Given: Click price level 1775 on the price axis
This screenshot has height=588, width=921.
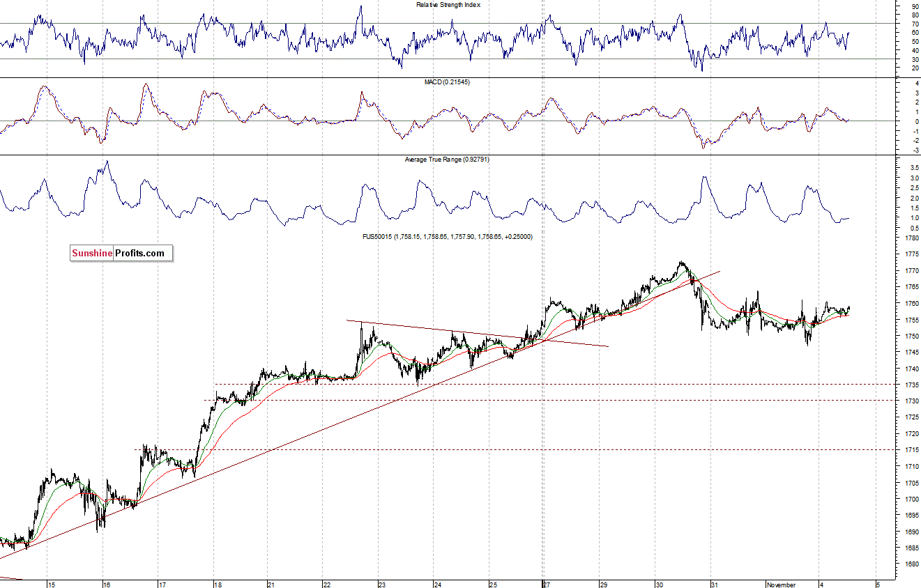Looking at the screenshot, I should pos(911,254).
